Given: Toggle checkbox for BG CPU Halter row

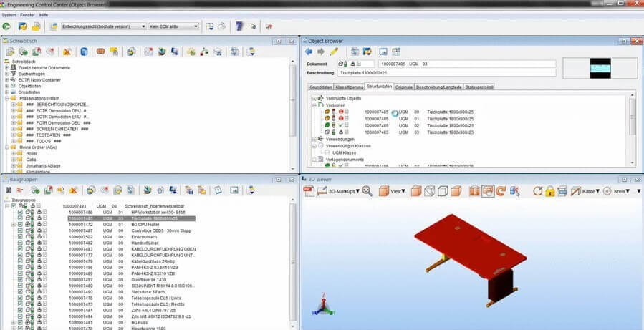Looking at the screenshot, I should (20, 225).
